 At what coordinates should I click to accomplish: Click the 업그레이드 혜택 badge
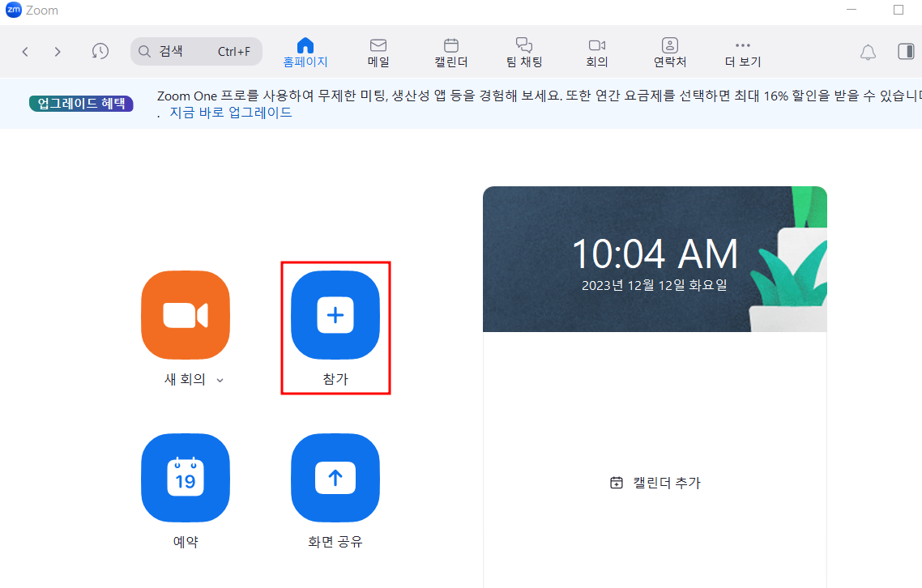(81, 104)
